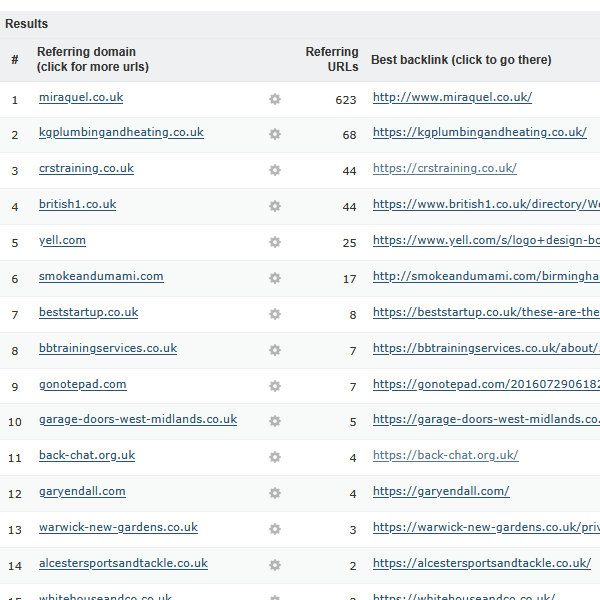Image resolution: width=600 pixels, height=600 pixels.
Task: Click the gear icon for kgplumbingandheating.co.uk
Action: [275, 134]
